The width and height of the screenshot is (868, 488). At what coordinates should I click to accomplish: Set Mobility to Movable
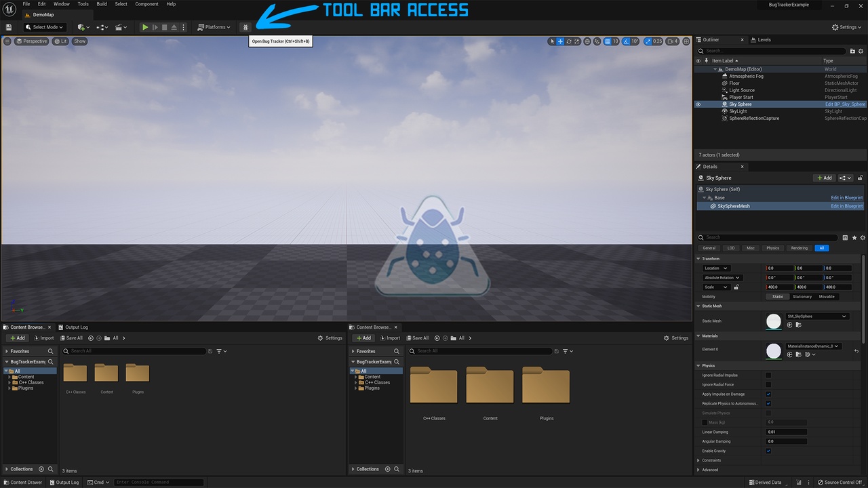point(827,297)
